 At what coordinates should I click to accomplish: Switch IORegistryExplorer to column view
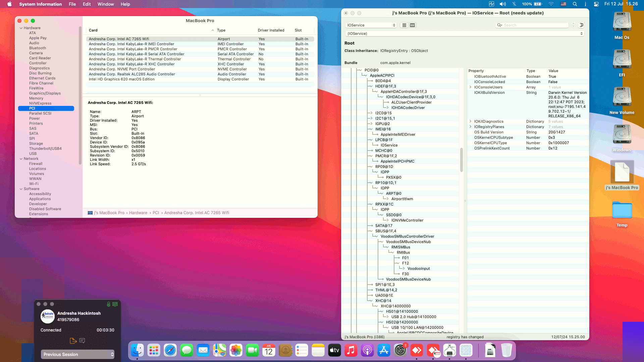[412, 25]
